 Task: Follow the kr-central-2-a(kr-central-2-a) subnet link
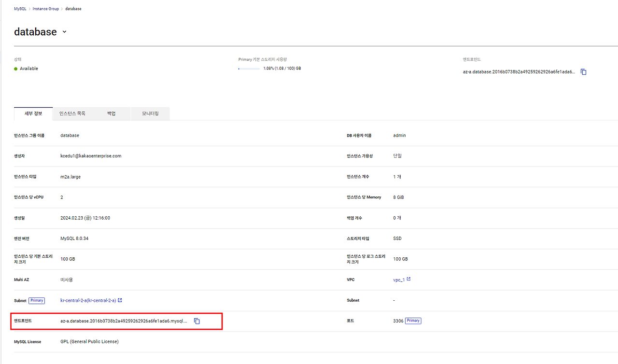coord(88,300)
